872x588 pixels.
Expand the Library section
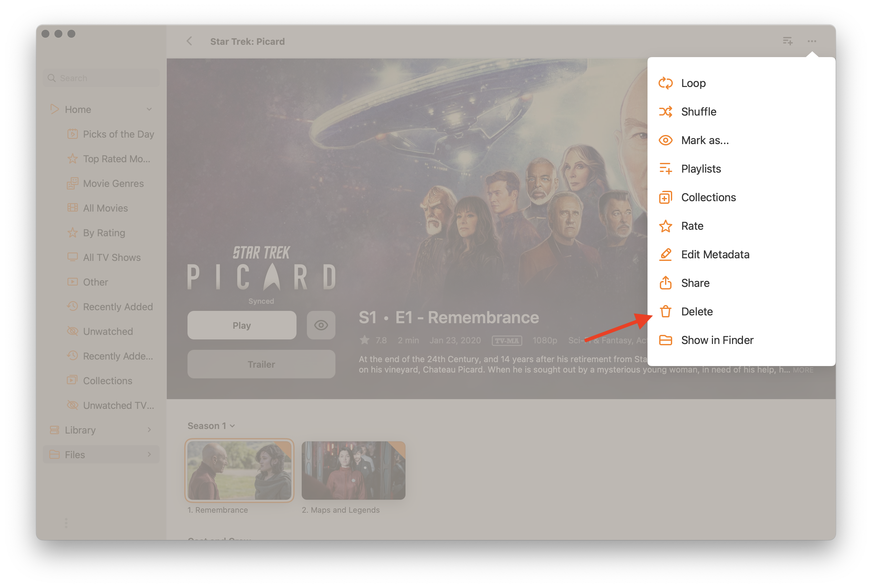pyautogui.click(x=149, y=430)
